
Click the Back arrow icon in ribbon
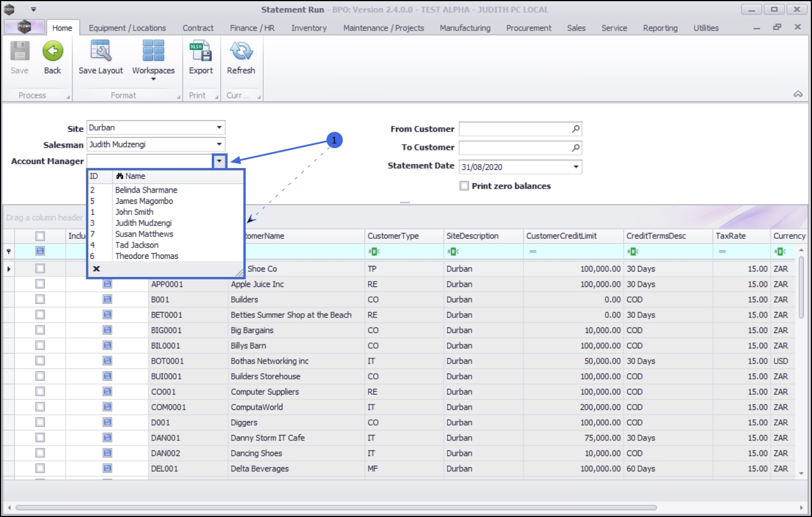53,52
